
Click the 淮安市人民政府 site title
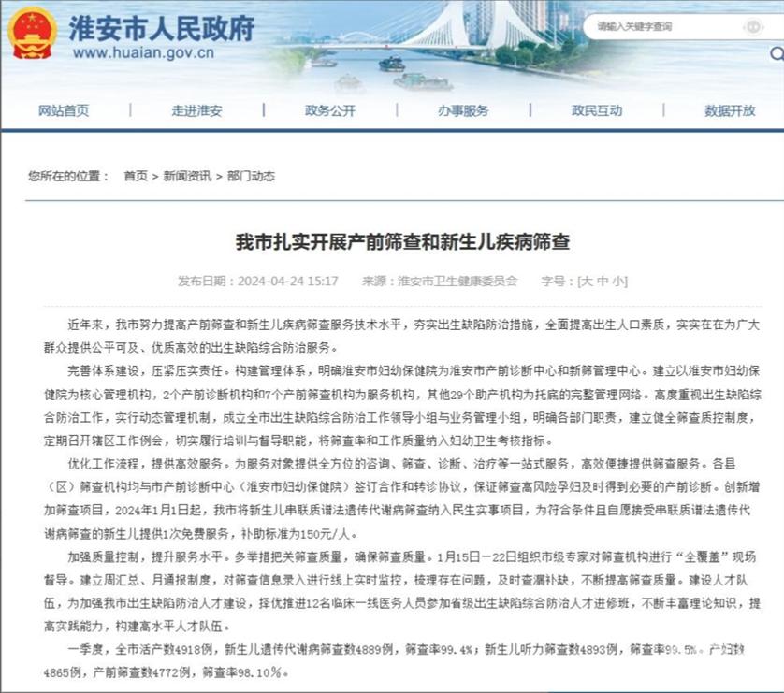click(x=162, y=27)
